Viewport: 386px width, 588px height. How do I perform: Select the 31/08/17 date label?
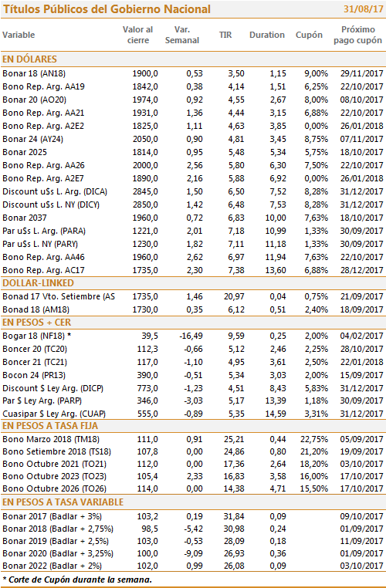363,9
